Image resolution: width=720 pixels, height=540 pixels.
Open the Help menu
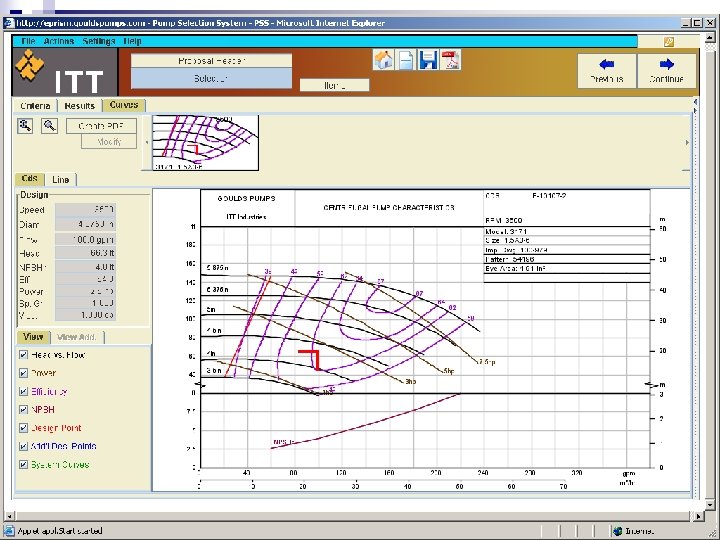pyautogui.click(x=132, y=41)
